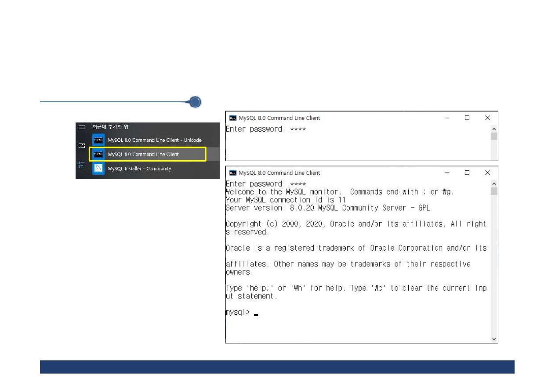Click the hamburger menu icon in Start menu
The height and width of the screenshot is (392, 555).
tap(81, 127)
